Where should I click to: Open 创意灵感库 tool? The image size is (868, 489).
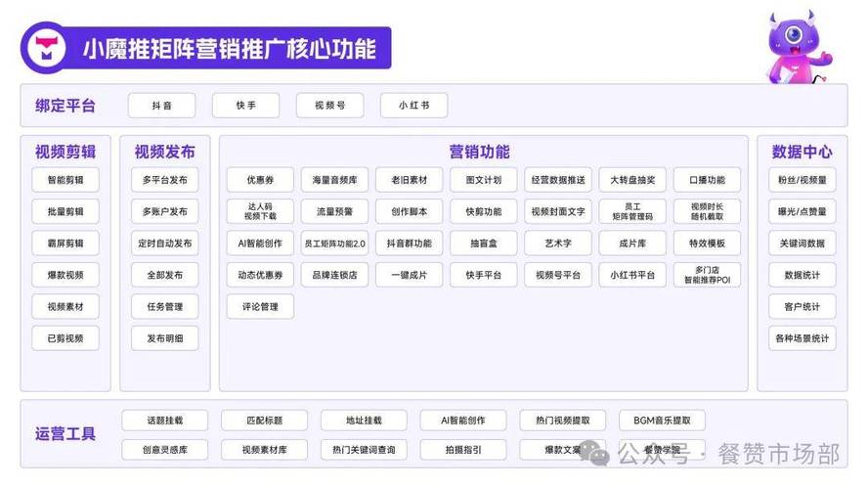coord(165,450)
